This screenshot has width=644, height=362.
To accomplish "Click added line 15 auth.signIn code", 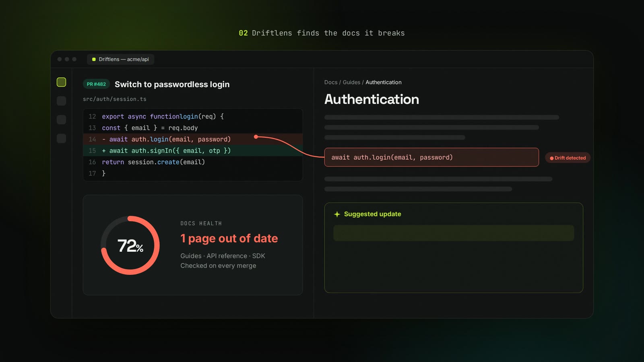I will coord(193,150).
